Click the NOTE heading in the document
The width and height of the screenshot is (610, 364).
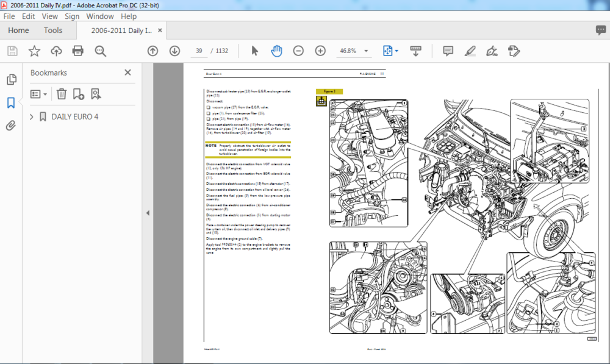tap(211, 146)
